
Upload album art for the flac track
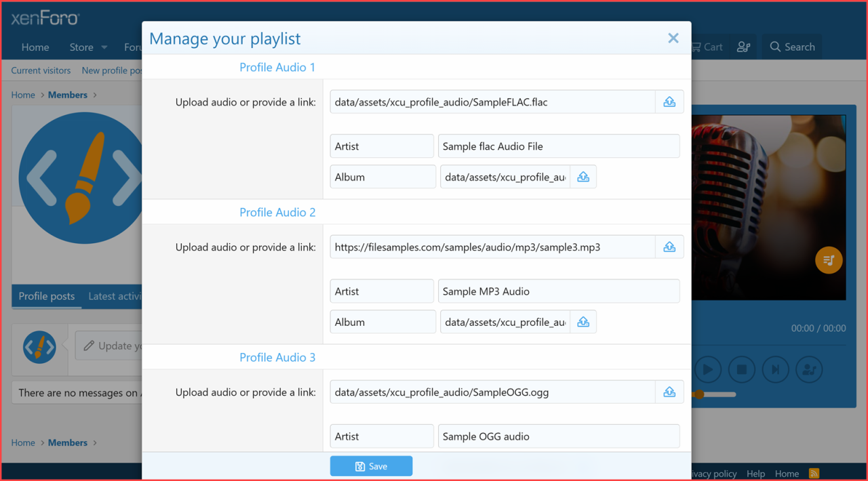[583, 176]
